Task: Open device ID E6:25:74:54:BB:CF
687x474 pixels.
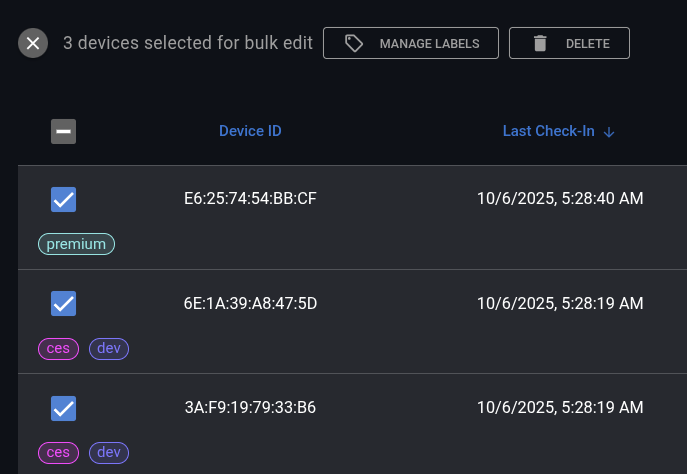Action: click(250, 199)
